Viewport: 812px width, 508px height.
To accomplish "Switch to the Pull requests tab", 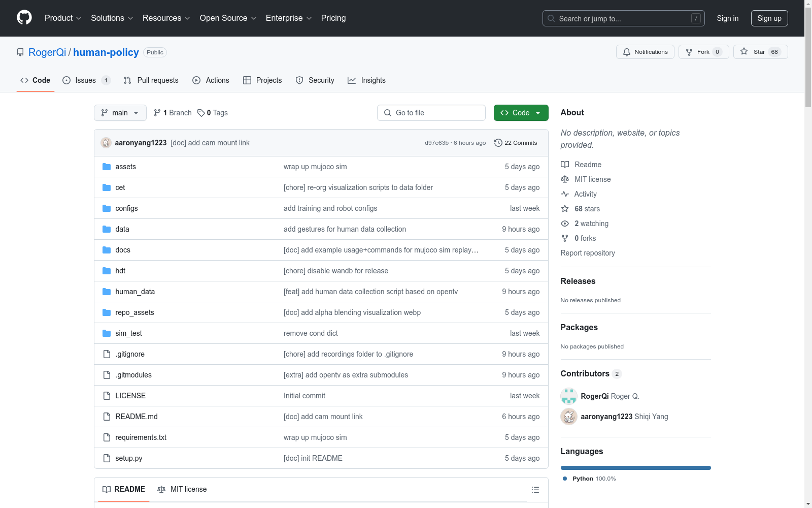I will [x=151, y=80].
